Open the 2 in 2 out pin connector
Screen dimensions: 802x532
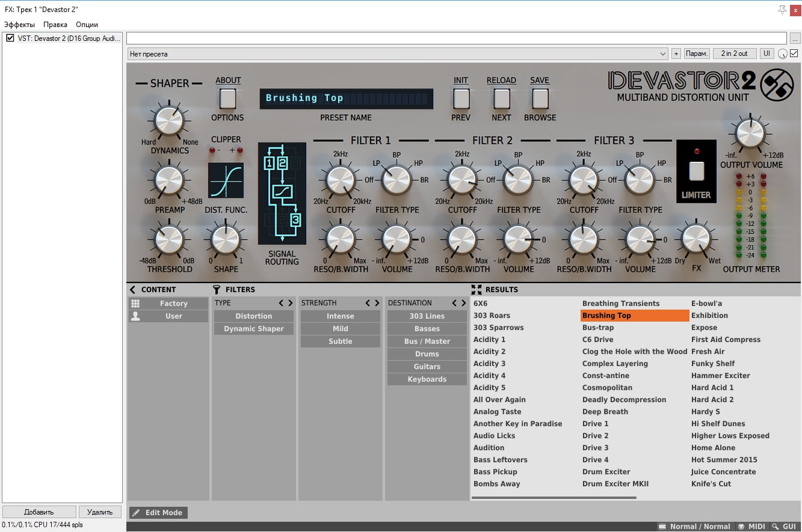[735, 54]
